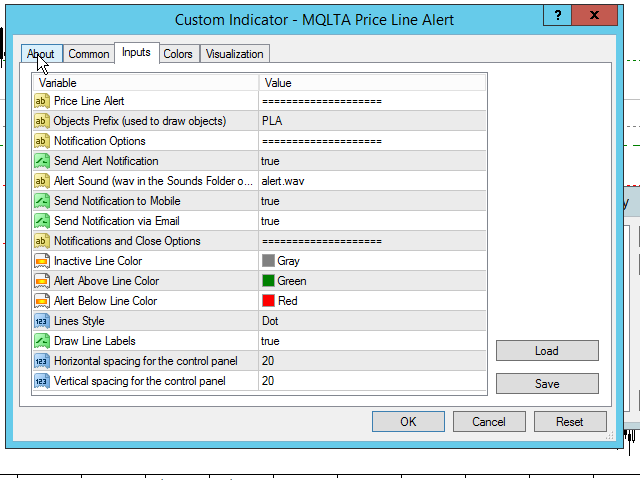The height and width of the screenshot is (480, 640).
Task: Select the Inputs tab
Action: (x=136, y=53)
